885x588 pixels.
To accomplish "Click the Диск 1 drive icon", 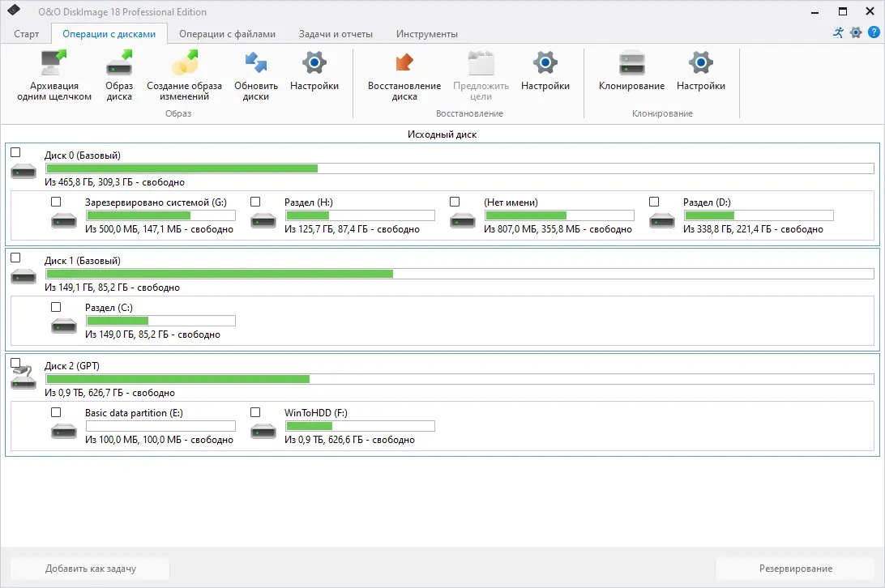I will pos(24,276).
